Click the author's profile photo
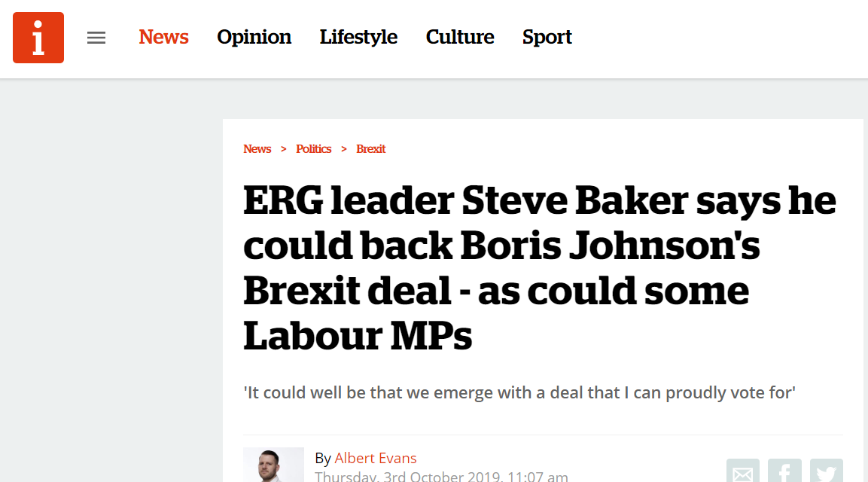This screenshot has width=868, height=482. tap(273, 465)
